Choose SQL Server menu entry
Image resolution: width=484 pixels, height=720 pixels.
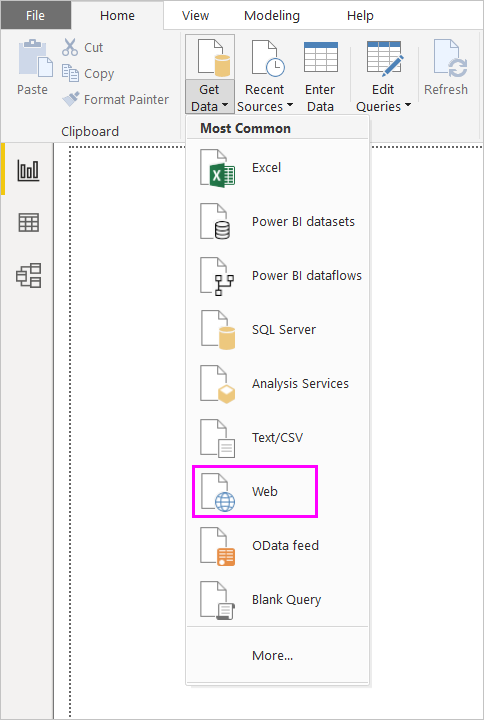[277, 330]
